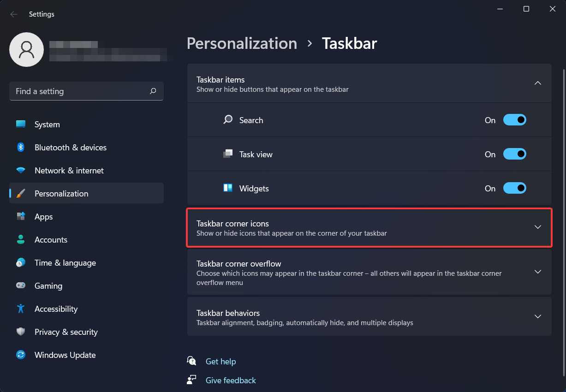Open Accounts settings
The height and width of the screenshot is (392, 566).
51,239
